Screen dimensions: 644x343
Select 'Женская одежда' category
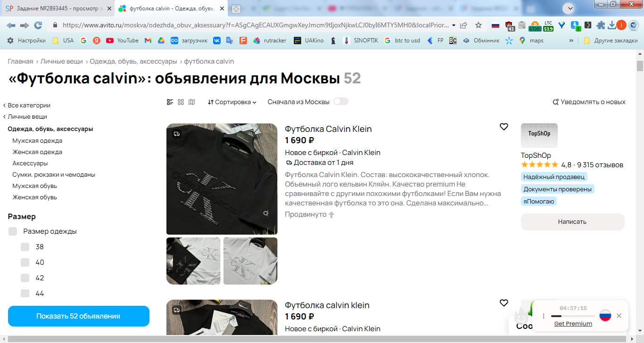tap(37, 152)
